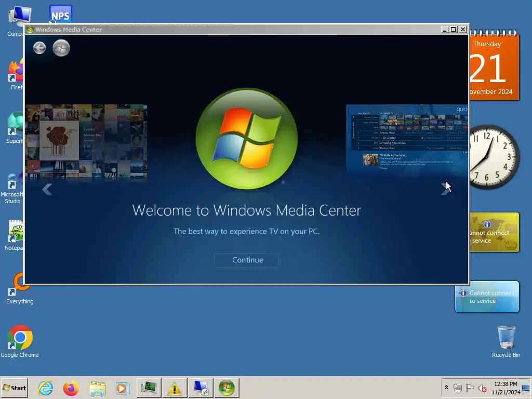
Task: Click the green Media Center start orb button
Action: tap(61, 48)
